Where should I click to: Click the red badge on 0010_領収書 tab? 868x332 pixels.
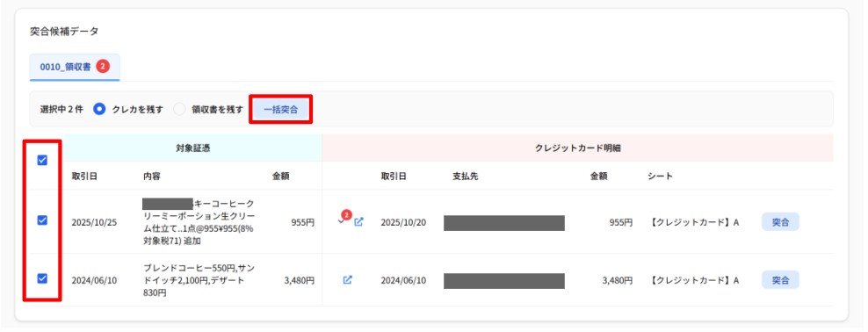[103, 67]
